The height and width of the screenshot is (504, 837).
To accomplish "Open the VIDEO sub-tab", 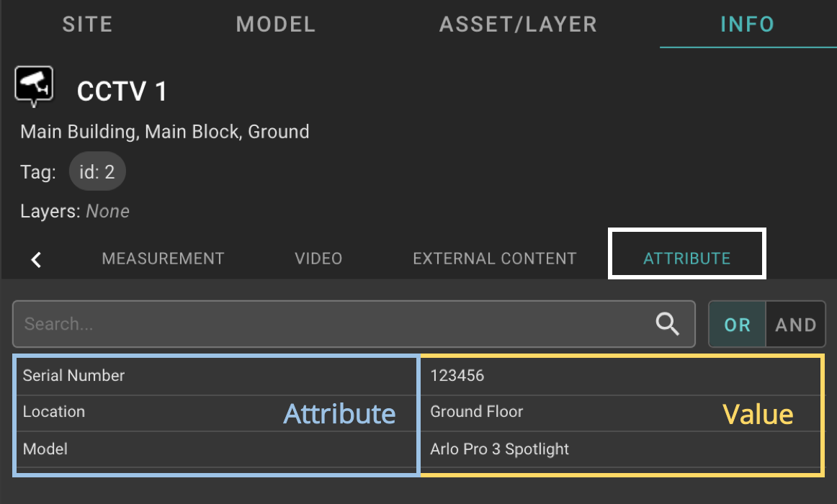I will tap(318, 258).
